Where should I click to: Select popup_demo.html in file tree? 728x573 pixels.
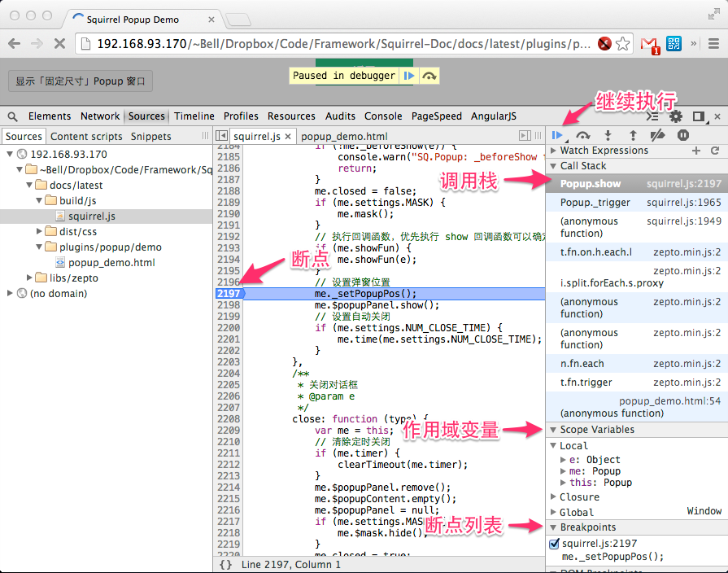pyautogui.click(x=111, y=263)
